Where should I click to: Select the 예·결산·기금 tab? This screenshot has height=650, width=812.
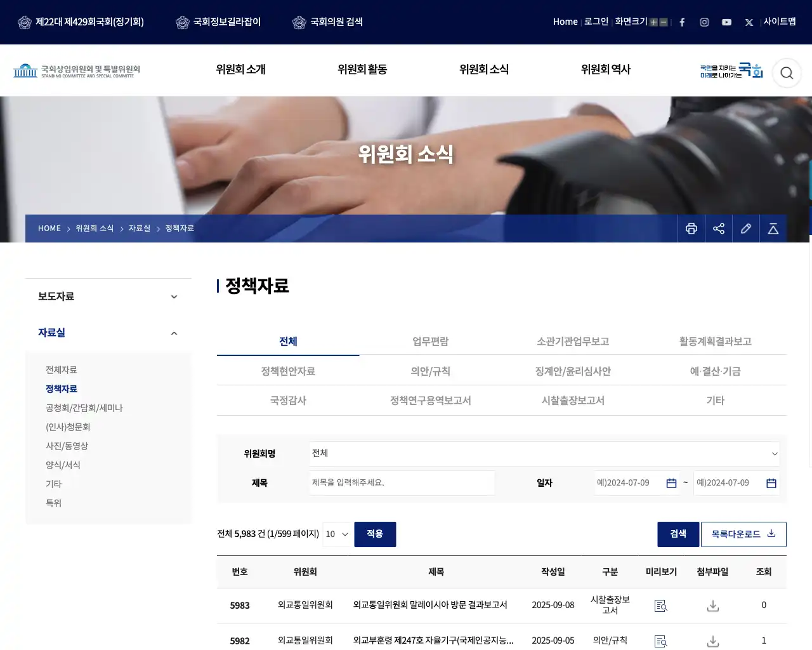(716, 371)
